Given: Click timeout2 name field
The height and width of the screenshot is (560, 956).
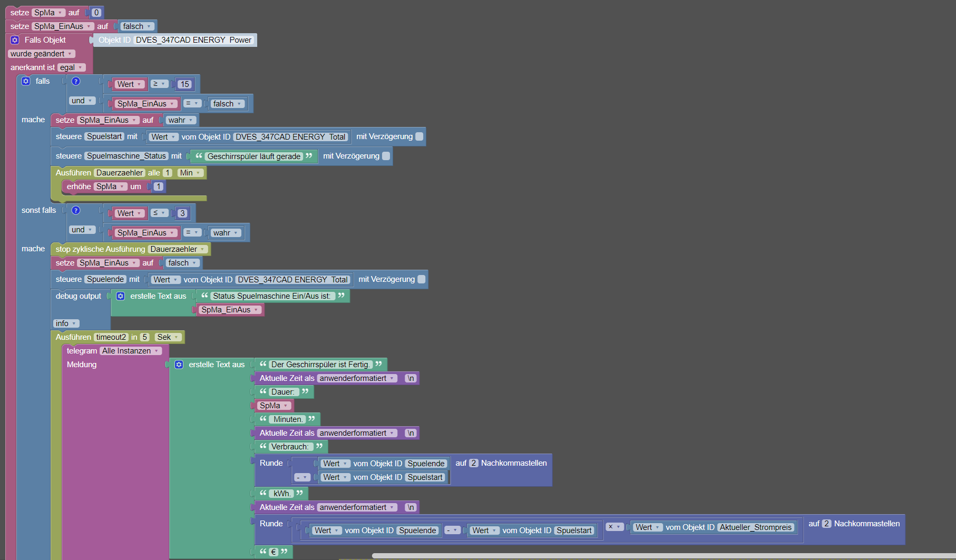Looking at the screenshot, I should [111, 337].
